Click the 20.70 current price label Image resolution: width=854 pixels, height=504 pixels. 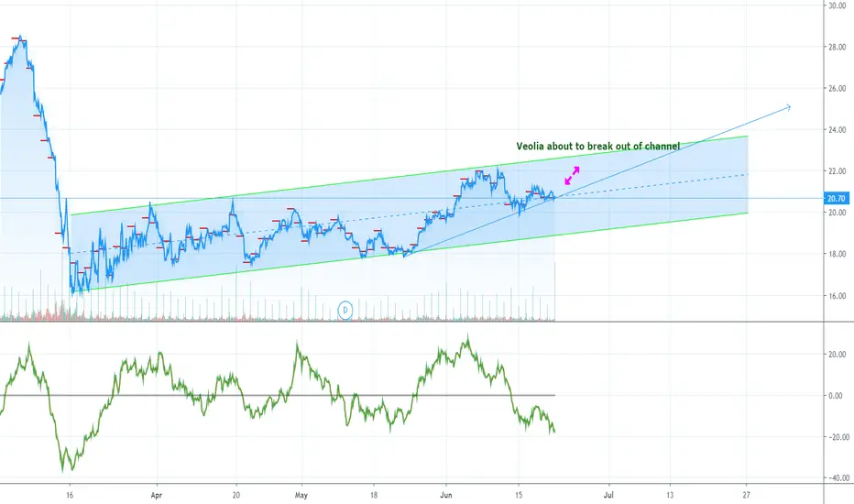click(x=836, y=199)
